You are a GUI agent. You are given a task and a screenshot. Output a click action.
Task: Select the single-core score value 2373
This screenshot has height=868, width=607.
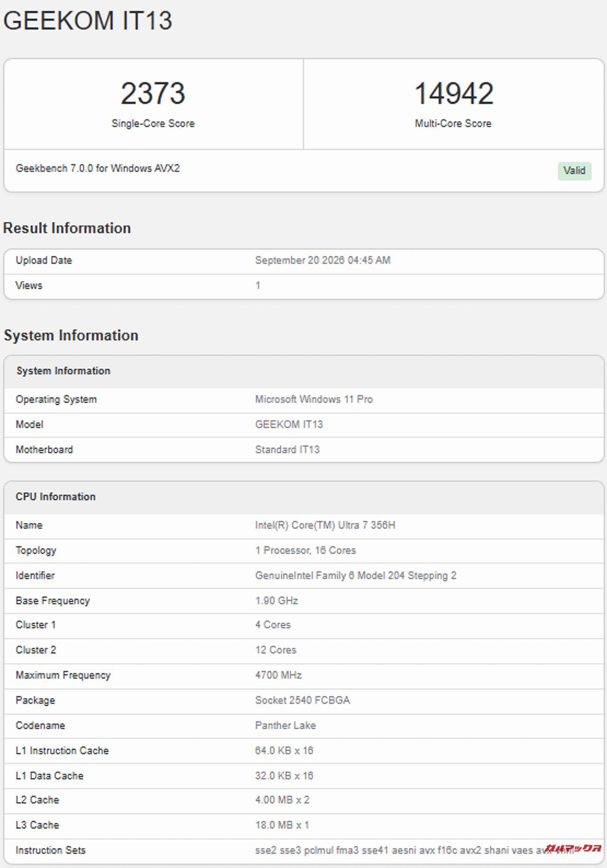click(153, 93)
